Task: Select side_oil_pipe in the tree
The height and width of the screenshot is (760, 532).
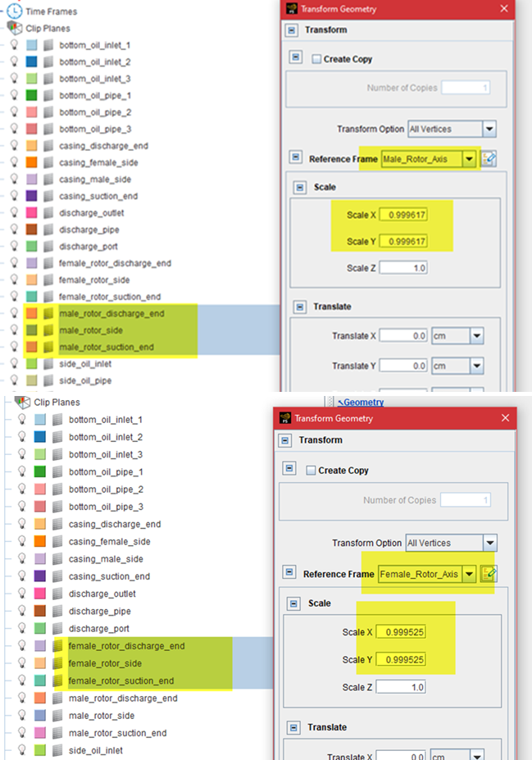Action: (85, 380)
